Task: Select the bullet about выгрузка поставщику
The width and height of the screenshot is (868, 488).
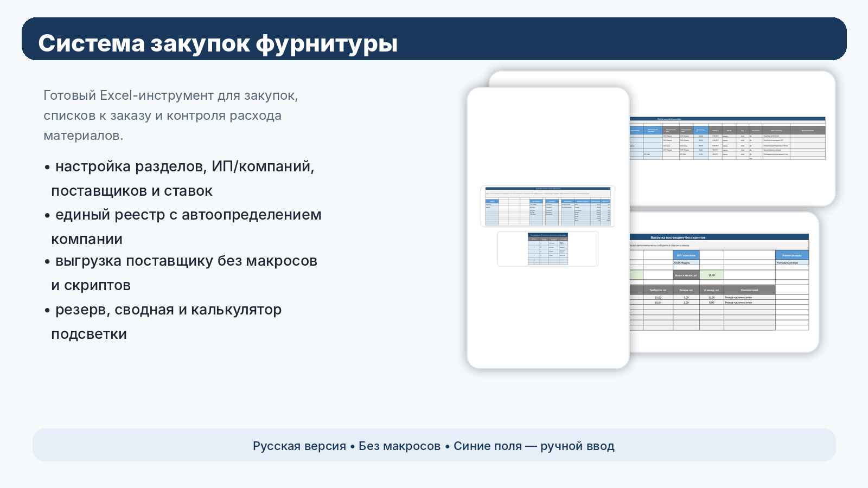Action: click(184, 273)
